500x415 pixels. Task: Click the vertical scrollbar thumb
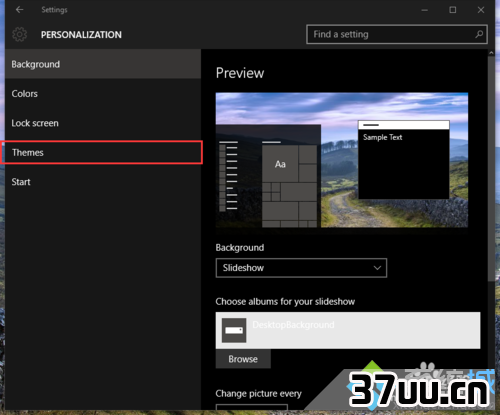[x=491, y=168]
